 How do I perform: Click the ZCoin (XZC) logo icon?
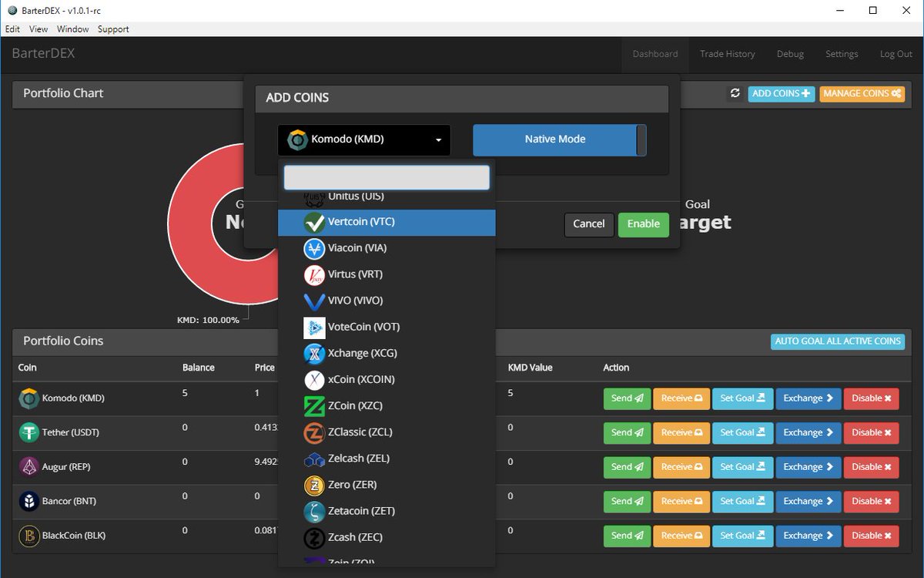point(314,406)
